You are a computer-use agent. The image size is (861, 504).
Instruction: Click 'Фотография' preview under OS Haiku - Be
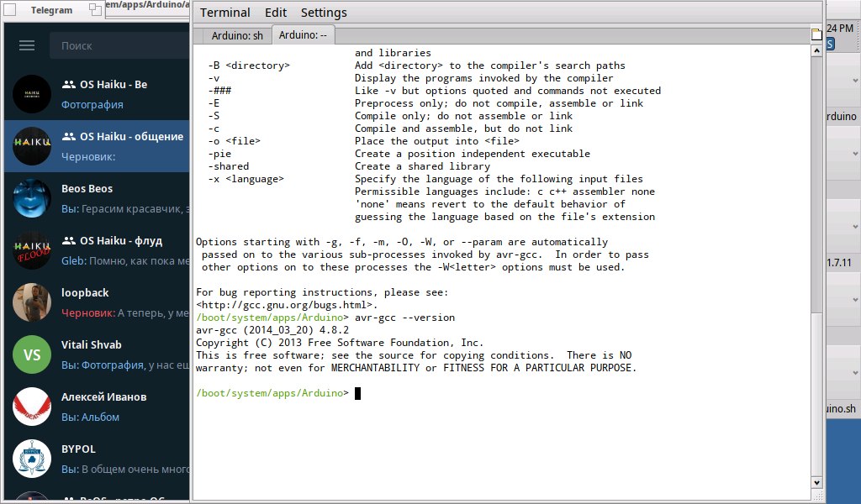click(x=92, y=104)
